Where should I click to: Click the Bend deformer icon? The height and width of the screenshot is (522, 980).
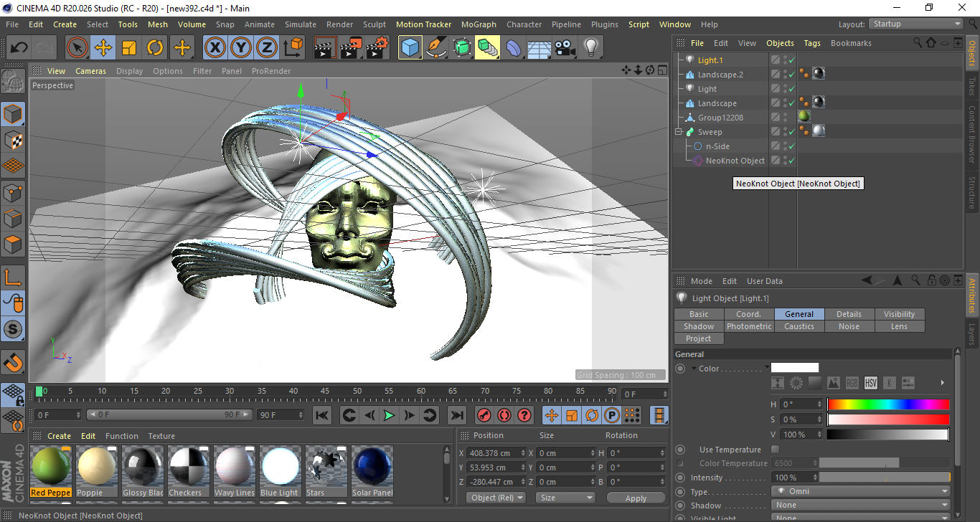[514, 48]
